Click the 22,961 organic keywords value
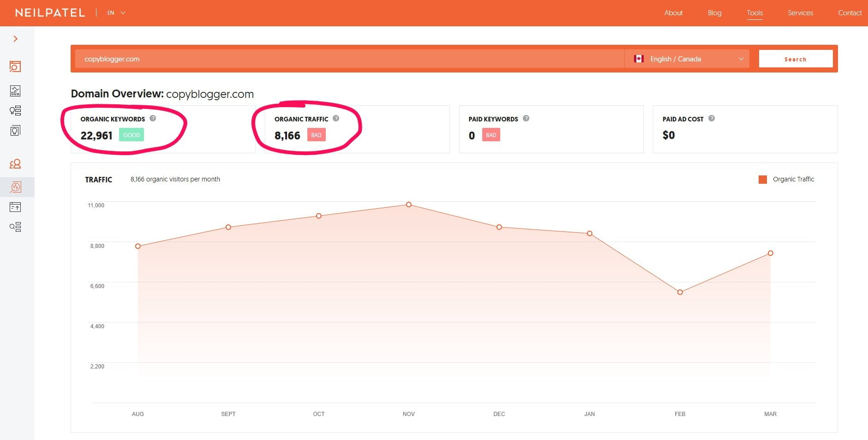Viewport: 868px width, 440px height. coord(96,136)
